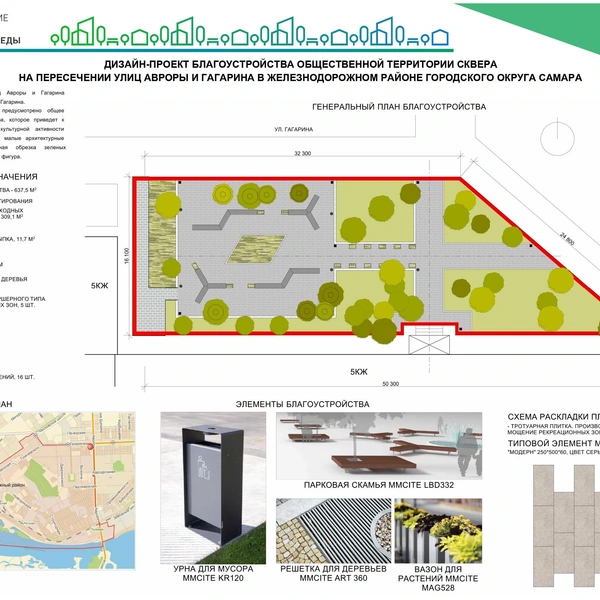
Task: Click the paving tile layout pattern
Action: [566, 526]
